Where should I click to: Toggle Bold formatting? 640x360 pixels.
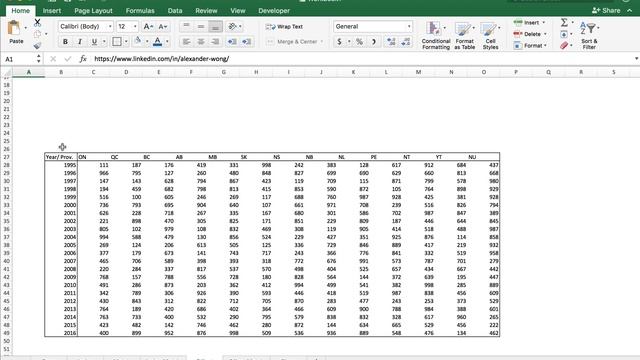[x=65, y=42]
